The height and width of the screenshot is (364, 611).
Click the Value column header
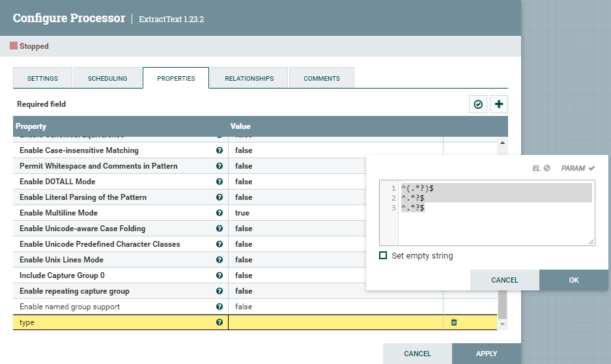point(240,126)
